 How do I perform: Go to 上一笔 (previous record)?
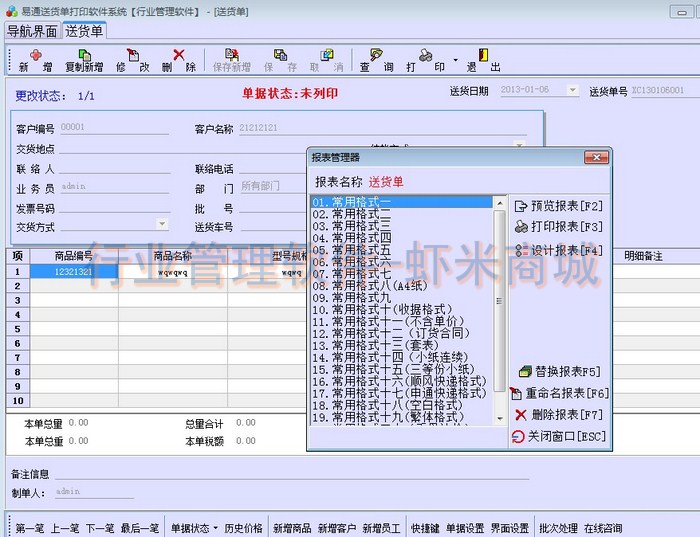[x=65, y=529]
